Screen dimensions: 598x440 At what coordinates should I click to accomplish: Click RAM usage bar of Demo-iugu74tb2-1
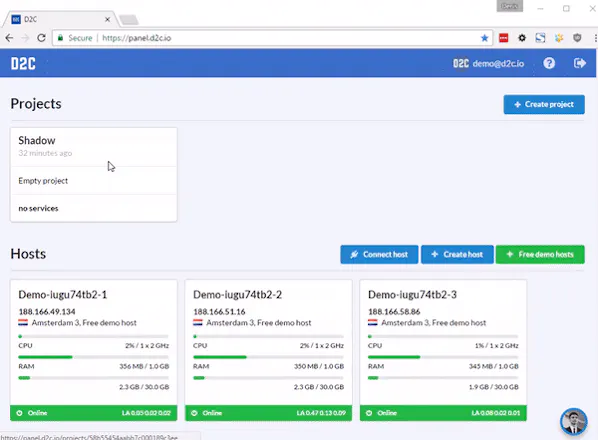point(93,357)
